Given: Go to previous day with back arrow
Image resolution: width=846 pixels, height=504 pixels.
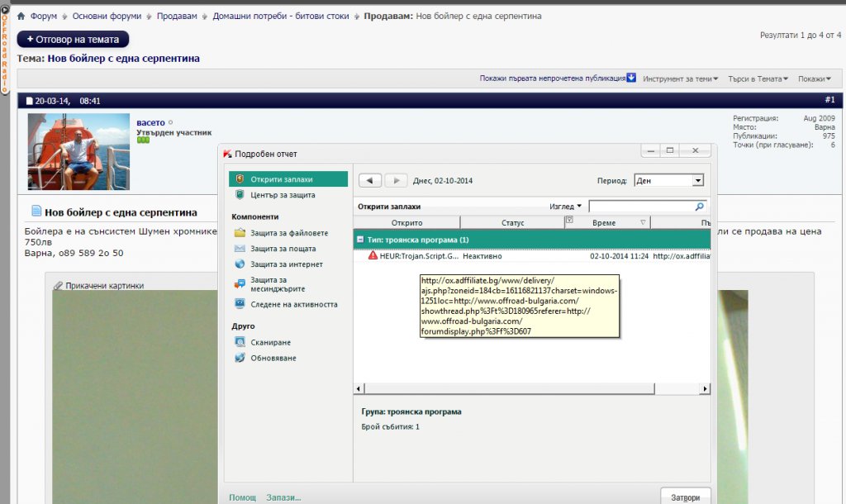Looking at the screenshot, I should point(370,180).
